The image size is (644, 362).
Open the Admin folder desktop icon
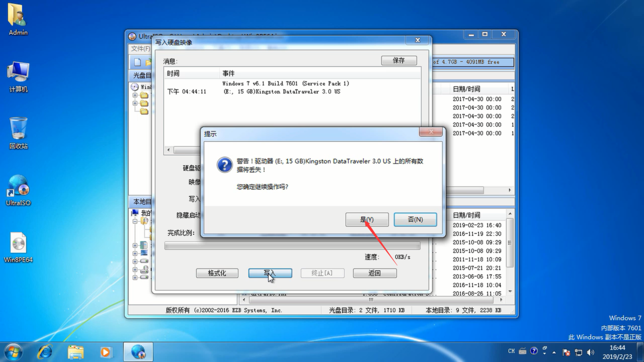18,19
